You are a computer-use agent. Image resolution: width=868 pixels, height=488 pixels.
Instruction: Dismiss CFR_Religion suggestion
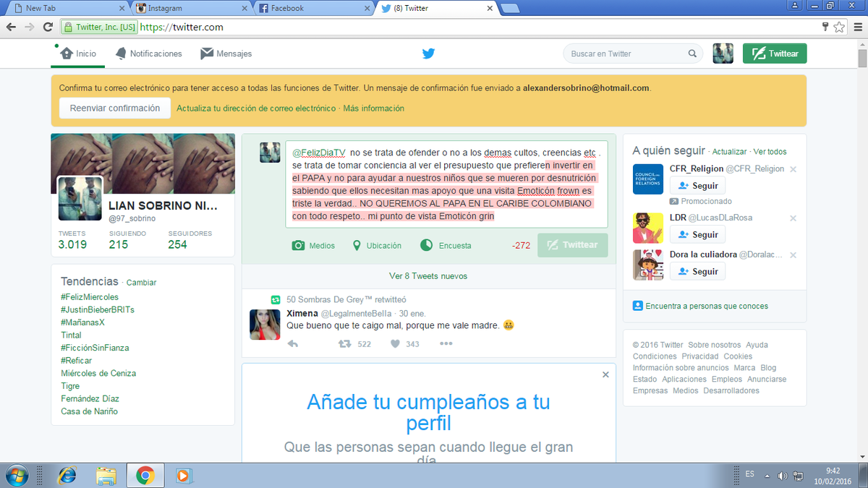pyautogui.click(x=793, y=169)
